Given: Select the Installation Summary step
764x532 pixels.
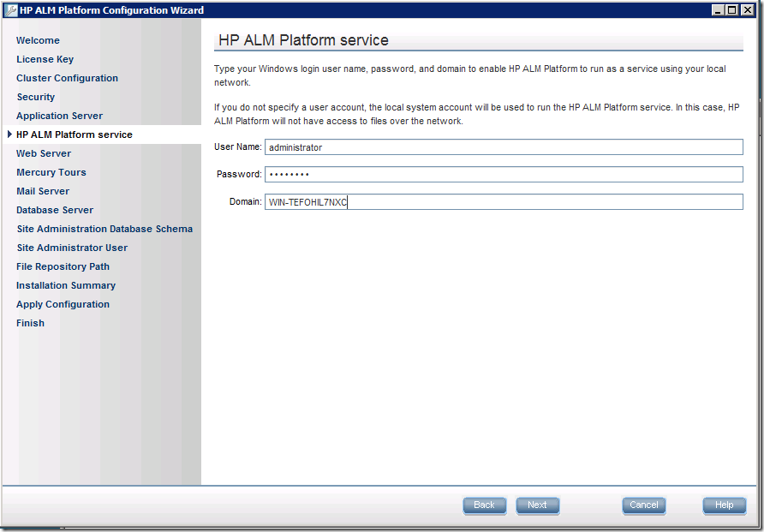Looking at the screenshot, I should [x=66, y=285].
